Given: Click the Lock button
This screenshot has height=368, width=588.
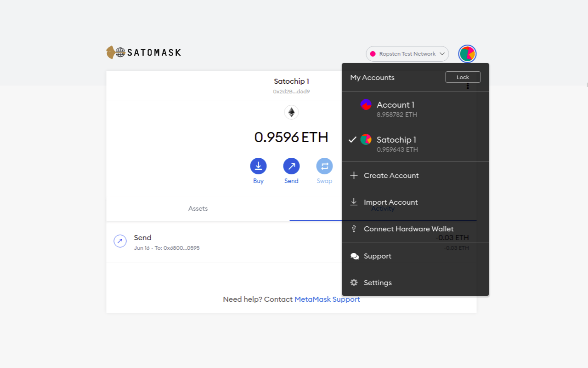Looking at the screenshot, I should point(463,77).
